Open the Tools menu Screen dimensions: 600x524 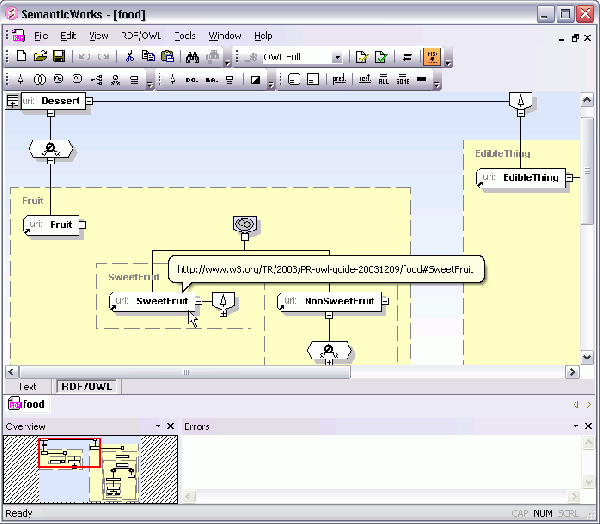pyautogui.click(x=184, y=35)
